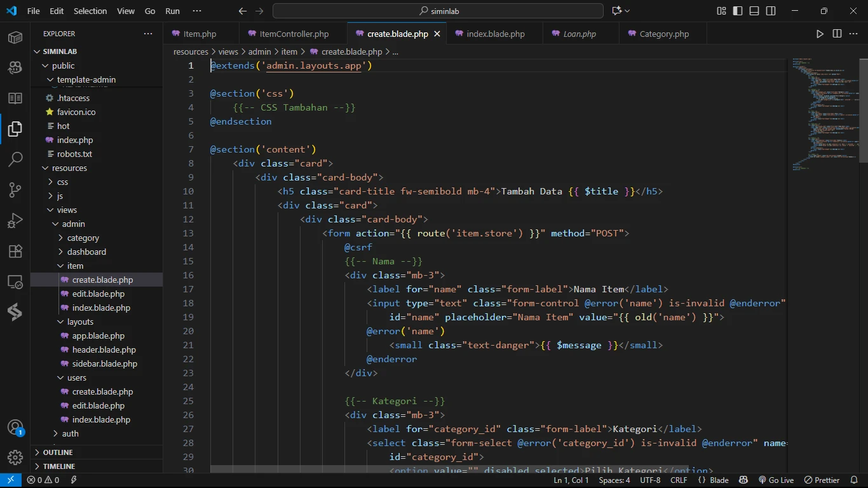868x488 pixels.
Task: Open the Run and Debug view
Action: pos(15,220)
